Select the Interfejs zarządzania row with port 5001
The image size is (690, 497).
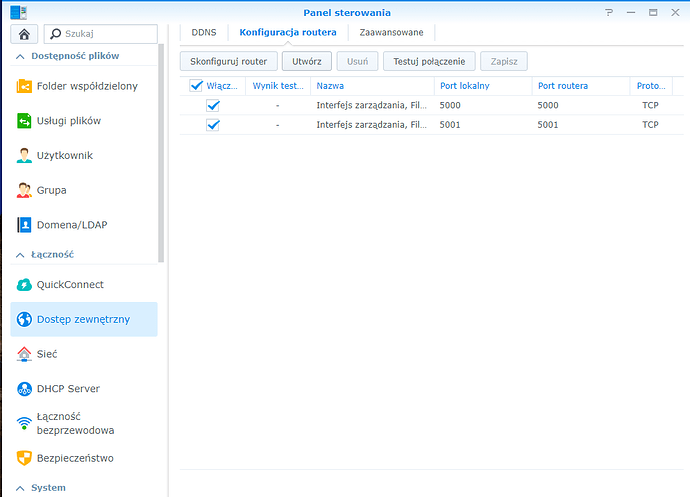coord(431,125)
